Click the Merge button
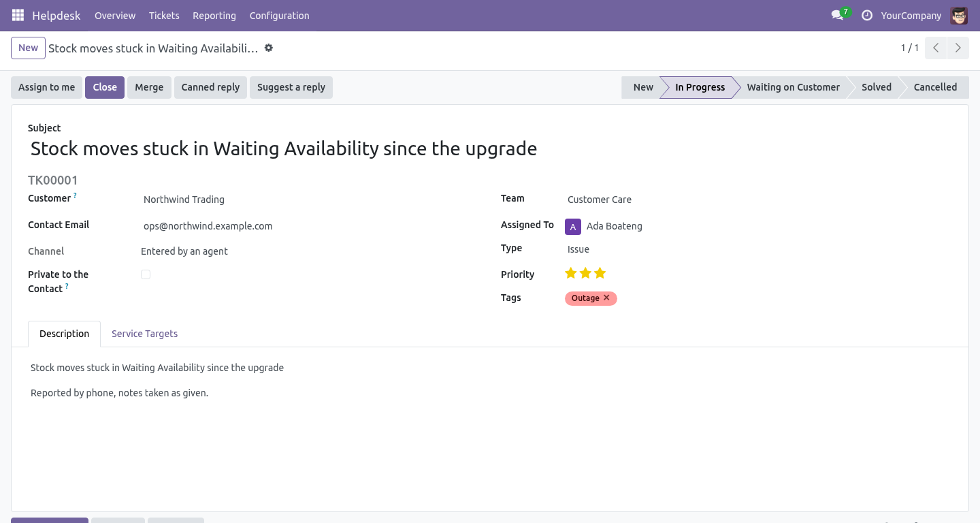This screenshot has width=980, height=523. point(149,87)
